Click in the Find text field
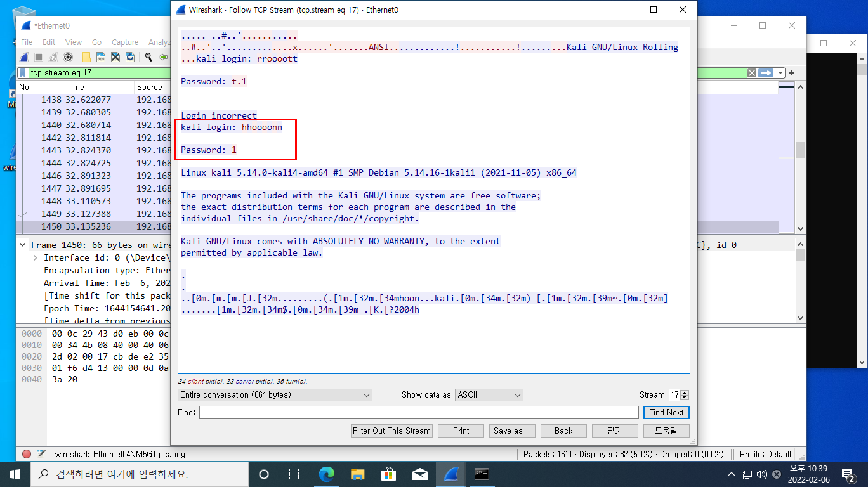868x487 pixels. [419, 412]
